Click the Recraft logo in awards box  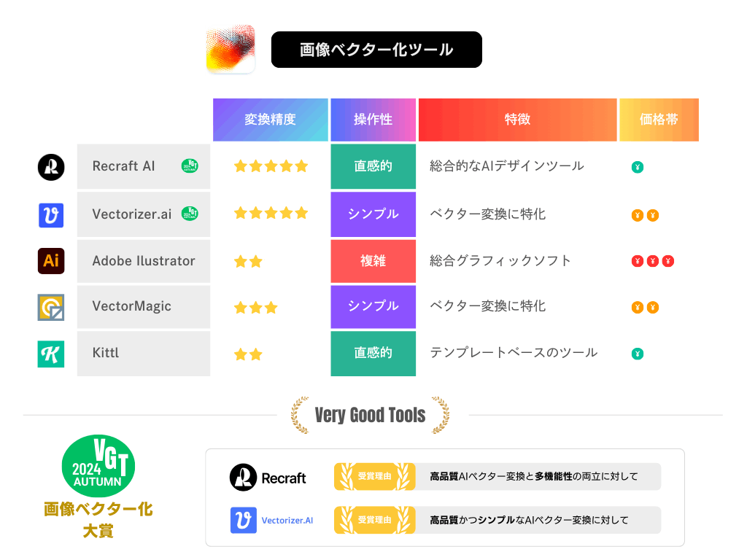pyautogui.click(x=268, y=477)
